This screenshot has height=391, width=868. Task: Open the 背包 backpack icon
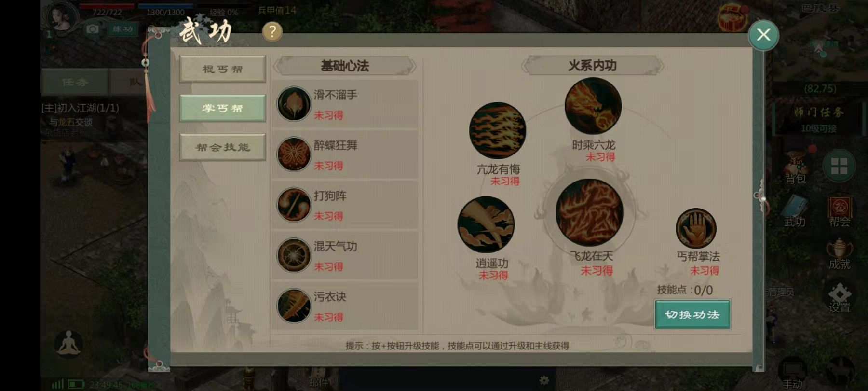click(x=796, y=168)
